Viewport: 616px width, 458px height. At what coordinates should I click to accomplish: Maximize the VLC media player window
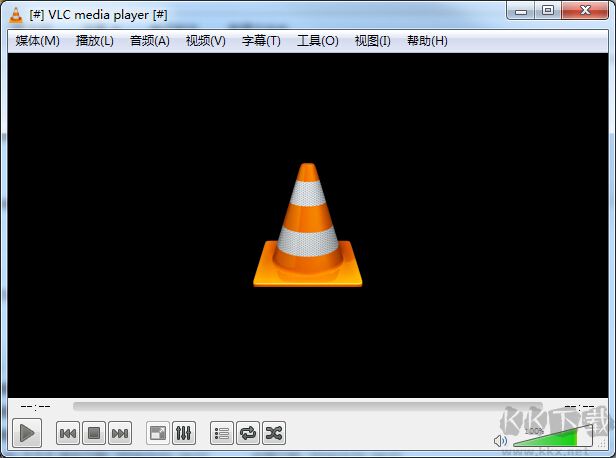pyautogui.click(x=548, y=11)
